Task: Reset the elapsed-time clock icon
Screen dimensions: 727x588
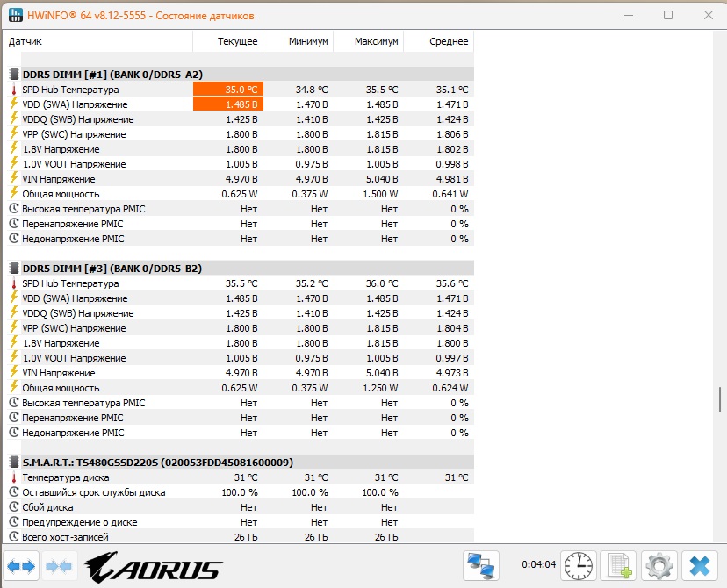Action: 578,566
